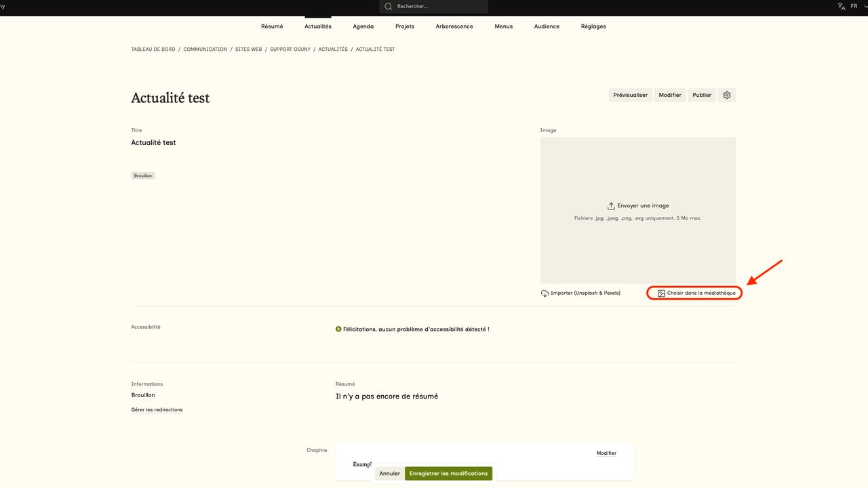
Task: Switch to the Agenda tab
Action: click(x=363, y=26)
